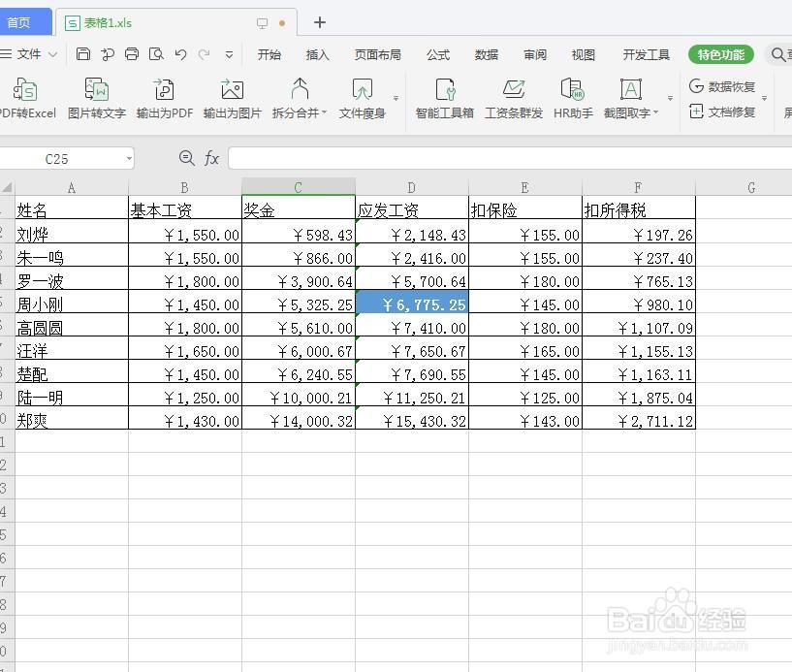
Task: Expand the 文件 menu chevron
Action: (52, 55)
